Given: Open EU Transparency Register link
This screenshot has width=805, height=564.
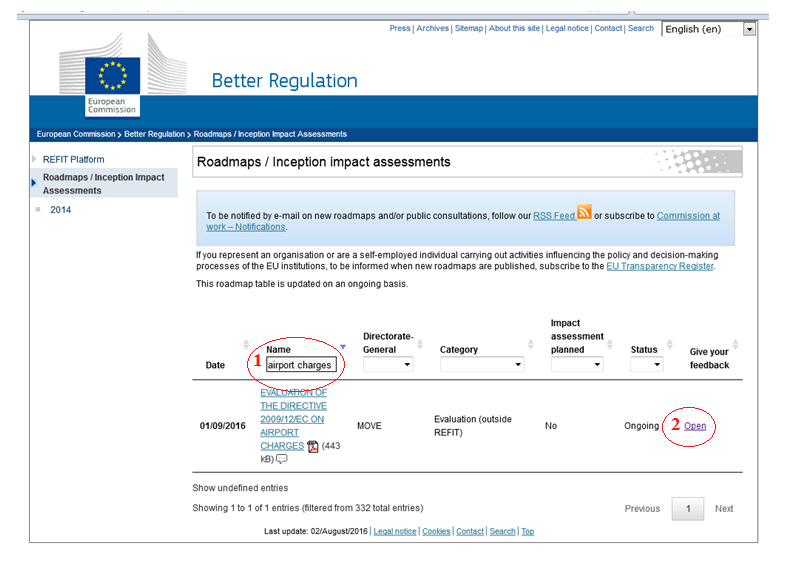Looking at the screenshot, I should point(660,266).
